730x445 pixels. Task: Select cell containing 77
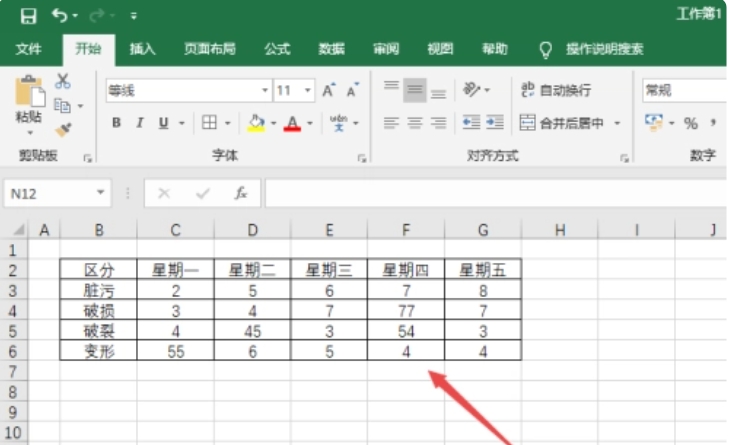pos(406,310)
